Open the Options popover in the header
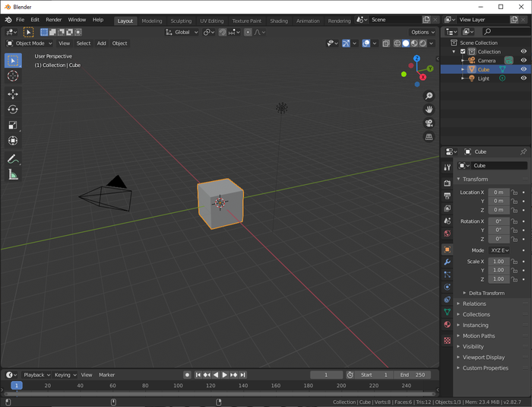The height and width of the screenshot is (407, 532). (x=423, y=32)
